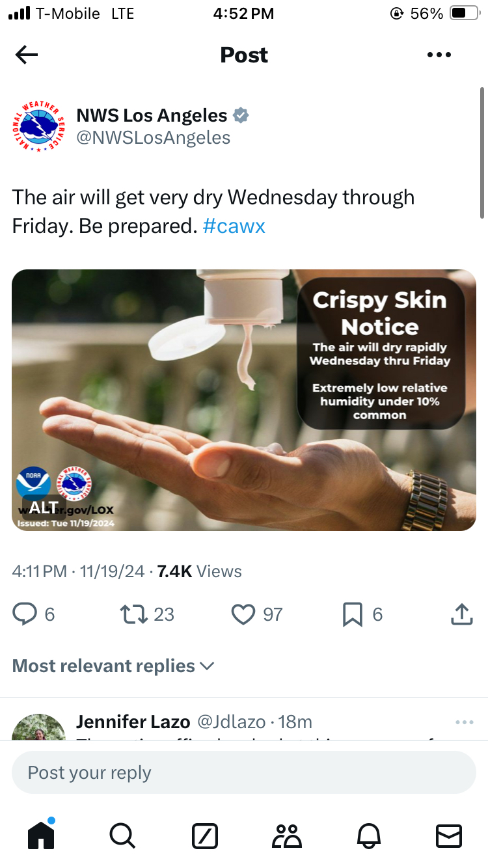The height and width of the screenshot is (868, 488).
Task: Open the post options three-dot menu
Action: point(439,55)
